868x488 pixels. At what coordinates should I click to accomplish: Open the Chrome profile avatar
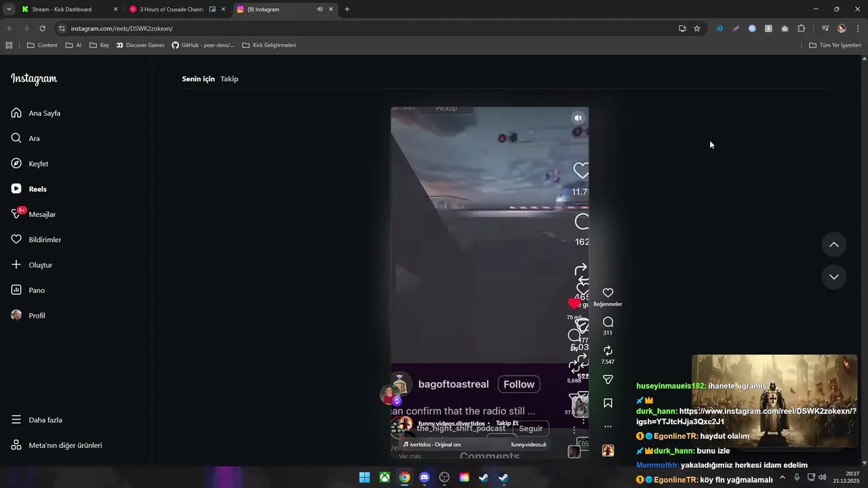(842, 28)
